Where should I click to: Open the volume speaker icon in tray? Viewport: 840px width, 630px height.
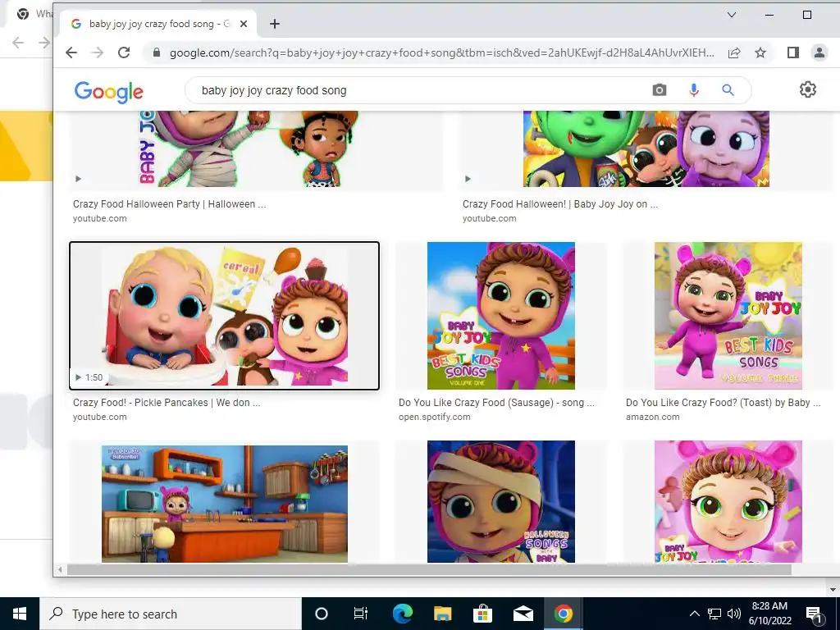click(x=734, y=614)
